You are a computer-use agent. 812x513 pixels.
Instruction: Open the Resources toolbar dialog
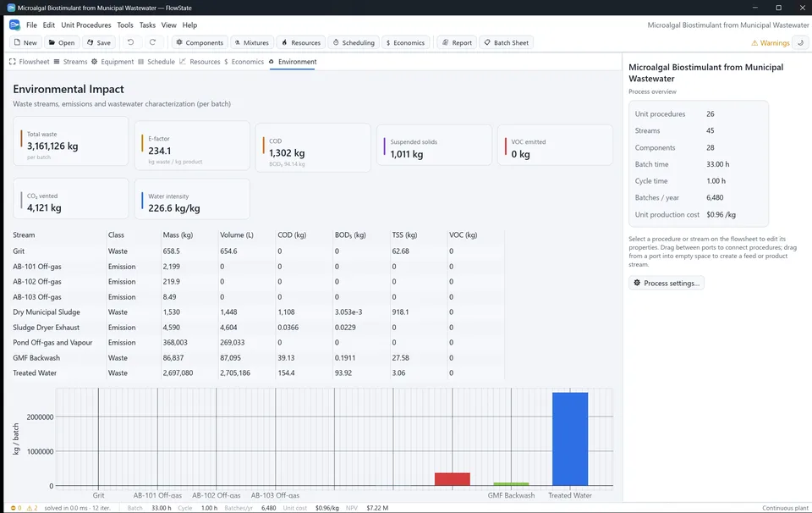point(301,42)
